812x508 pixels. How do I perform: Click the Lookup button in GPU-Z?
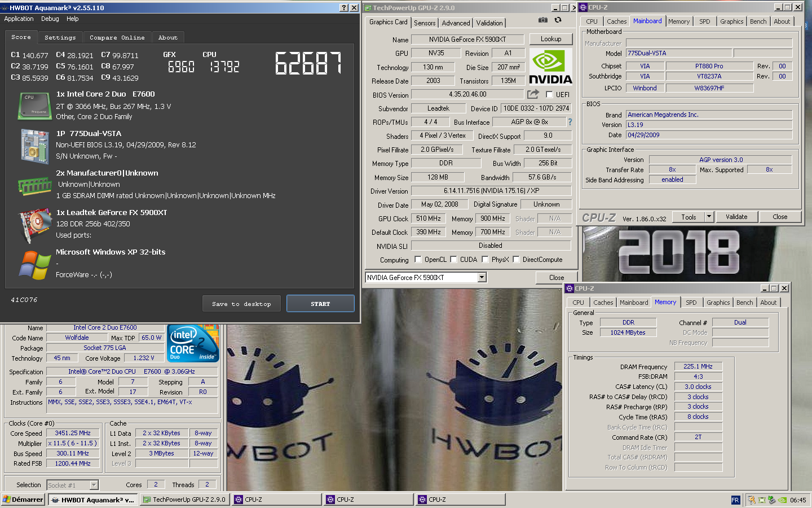[551, 39]
